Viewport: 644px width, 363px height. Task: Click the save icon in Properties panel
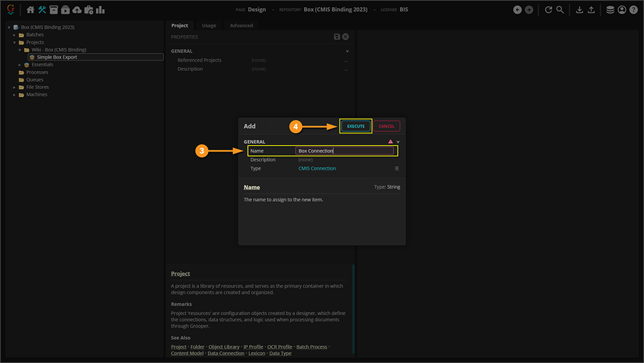click(x=337, y=37)
